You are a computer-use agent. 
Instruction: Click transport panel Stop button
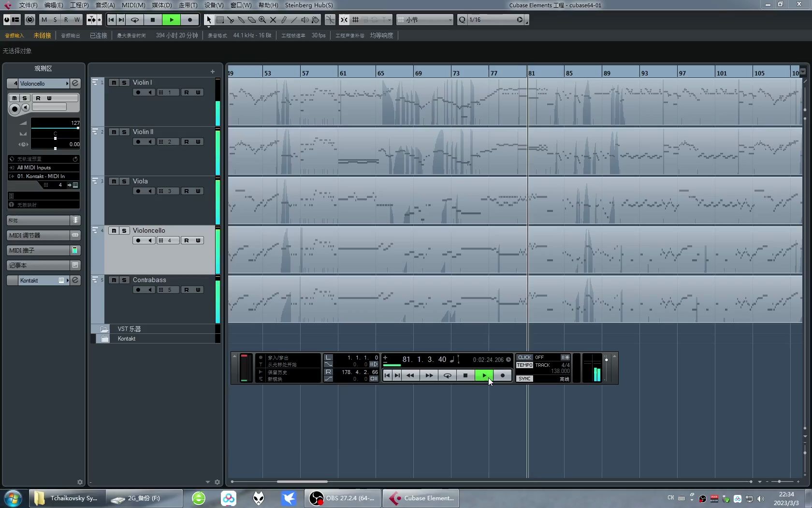(x=465, y=375)
